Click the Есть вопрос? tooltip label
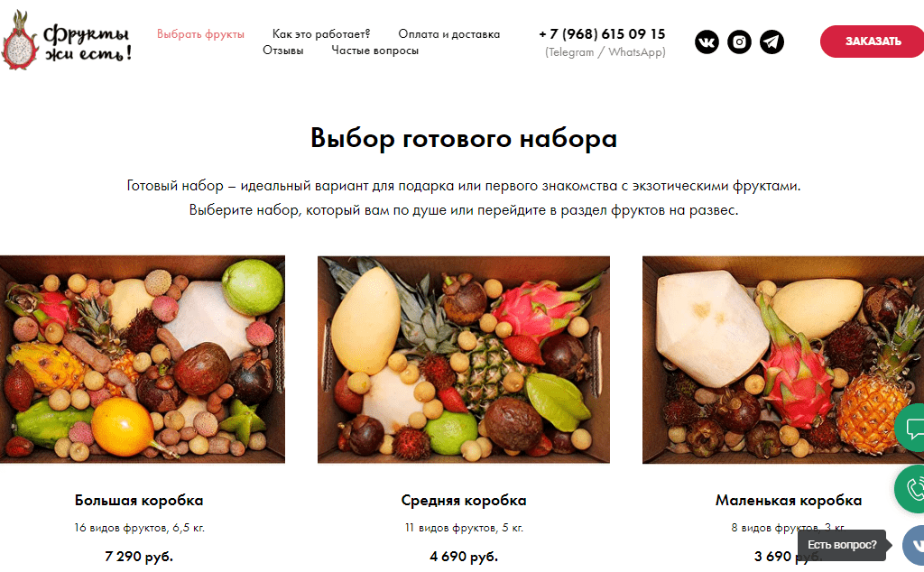The image size is (924, 572). coord(842,545)
